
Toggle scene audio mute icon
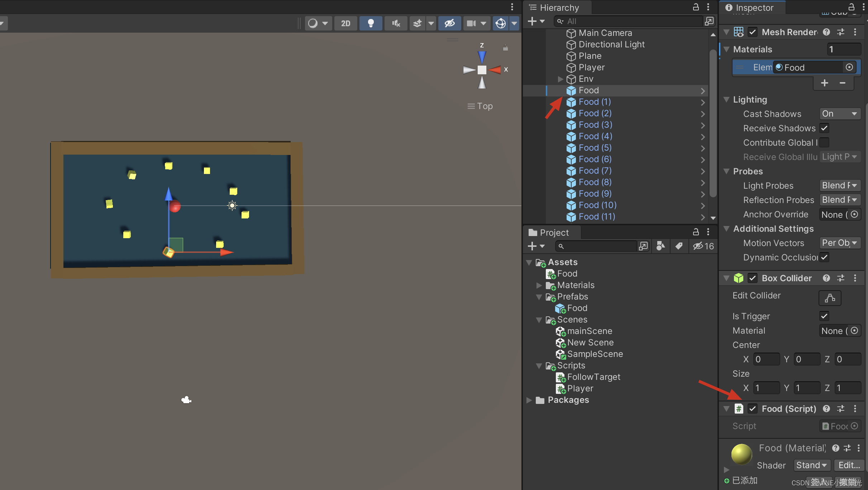tap(396, 23)
